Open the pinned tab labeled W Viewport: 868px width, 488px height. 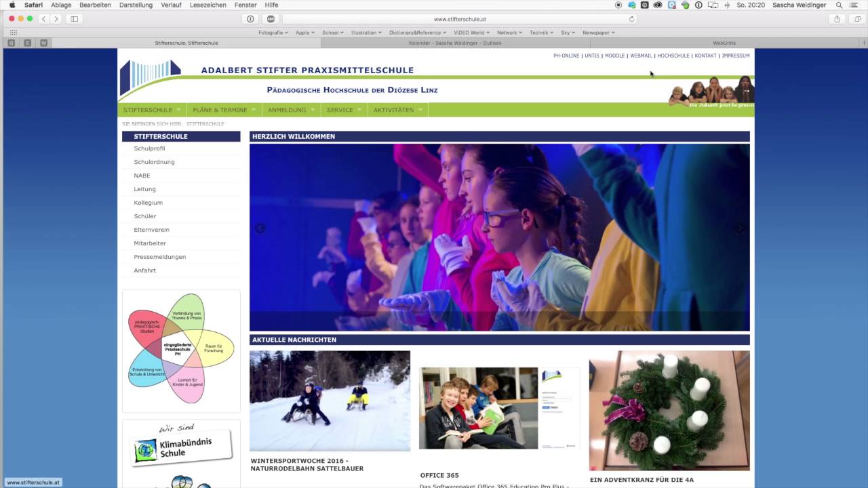click(44, 43)
